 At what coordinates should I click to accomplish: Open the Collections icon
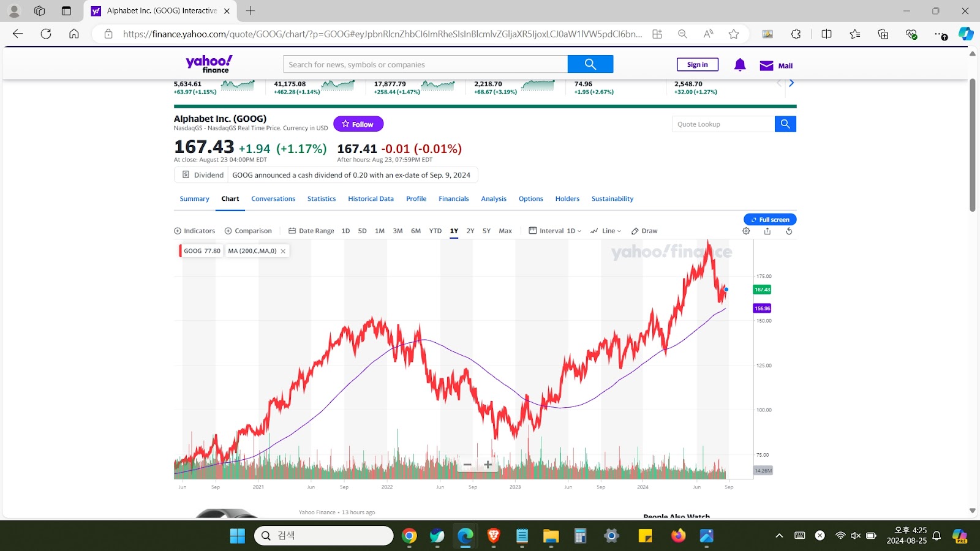(x=883, y=34)
